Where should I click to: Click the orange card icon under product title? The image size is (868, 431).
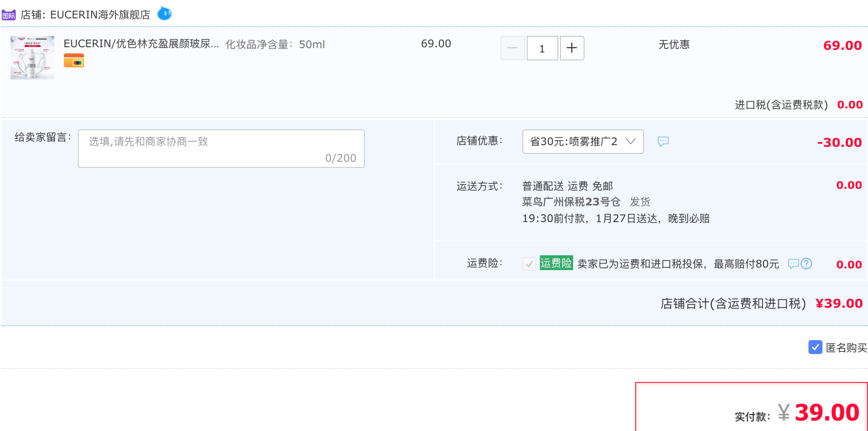pyautogui.click(x=74, y=60)
